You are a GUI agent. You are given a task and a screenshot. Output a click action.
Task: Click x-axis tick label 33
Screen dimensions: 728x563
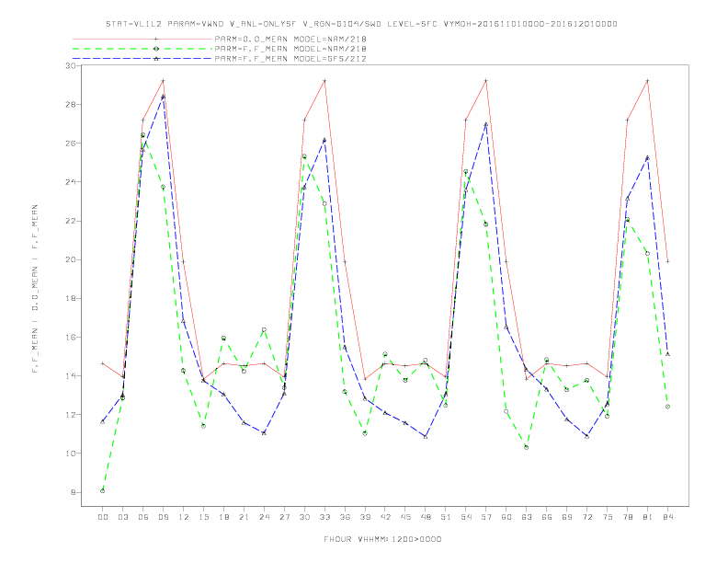click(324, 517)
